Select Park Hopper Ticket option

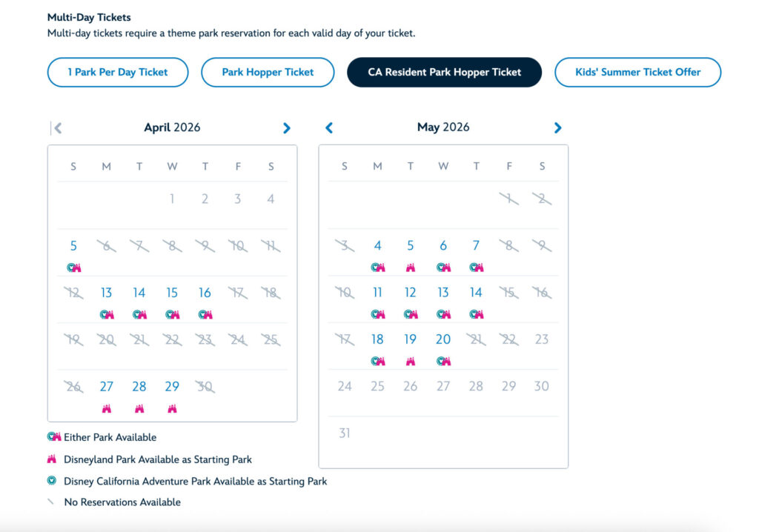(x=268, y=73)
